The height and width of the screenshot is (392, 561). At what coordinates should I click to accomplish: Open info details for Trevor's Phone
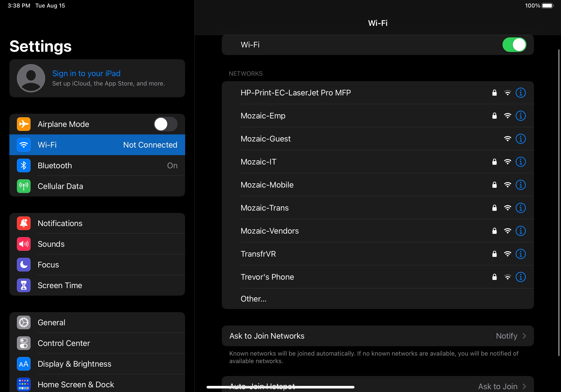[x=520, y=277]
